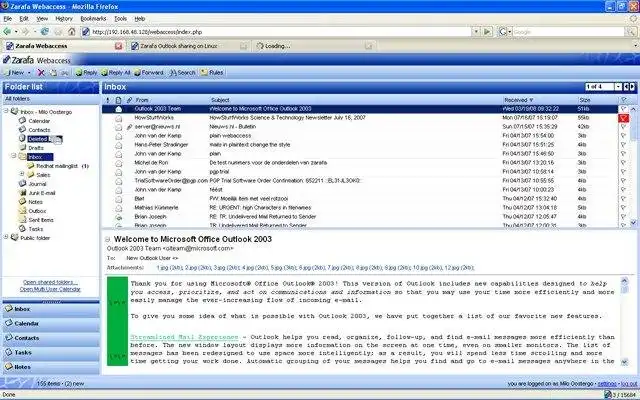This screenshot has width=640, height=400.
Task: Open the Contacts folder in folder tree
Action: pyautogui.click(x=39, y=130)
